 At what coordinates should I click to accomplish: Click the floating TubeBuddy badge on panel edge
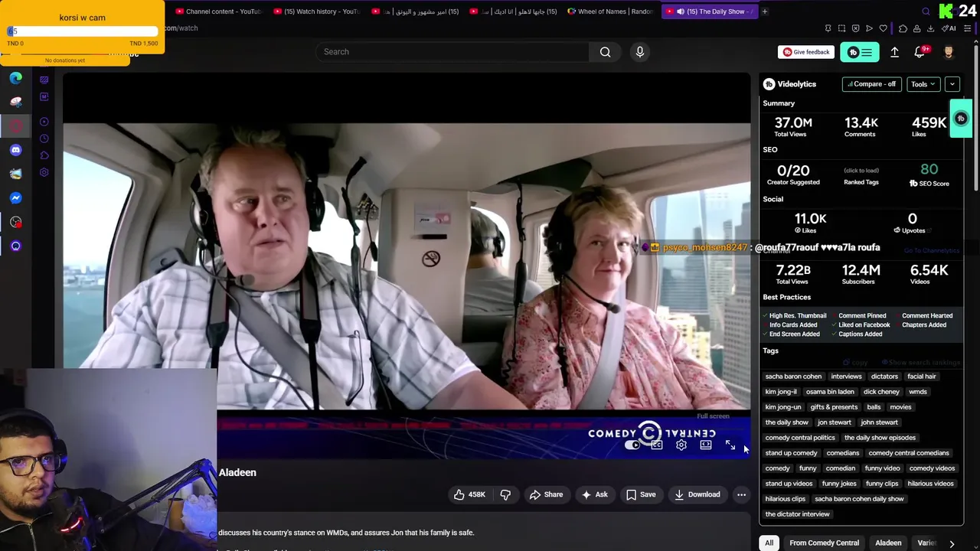(961, 119)
